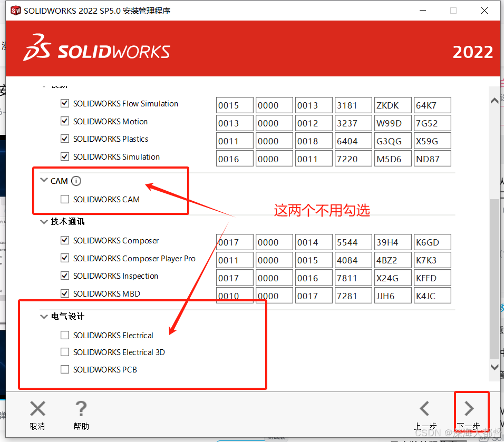Click the SOLIDWORKS CAM label

106,200
